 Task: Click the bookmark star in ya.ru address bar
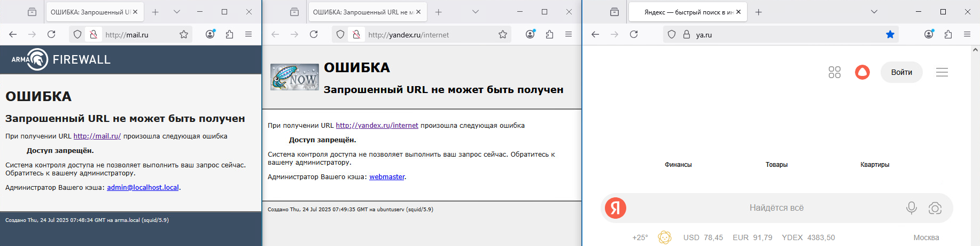(890, 34)
